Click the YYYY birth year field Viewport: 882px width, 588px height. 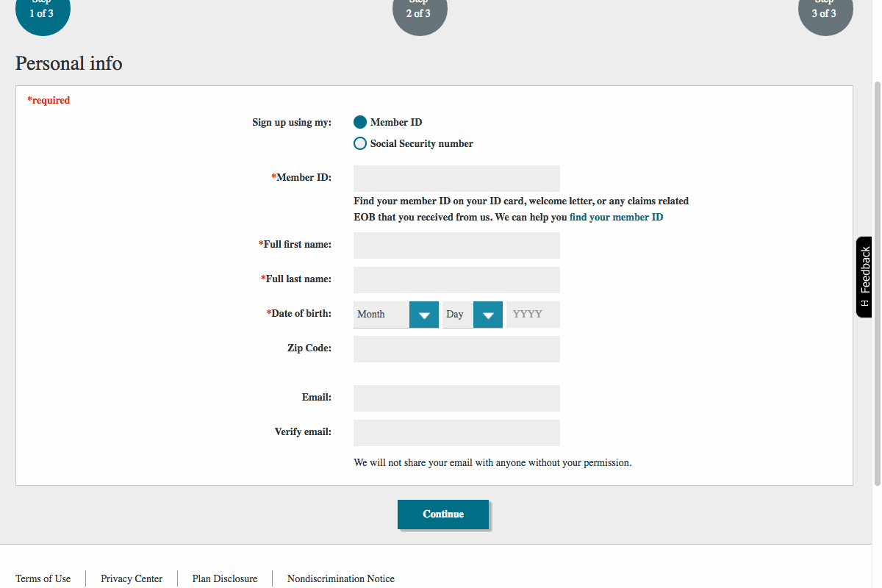point(533,315)
